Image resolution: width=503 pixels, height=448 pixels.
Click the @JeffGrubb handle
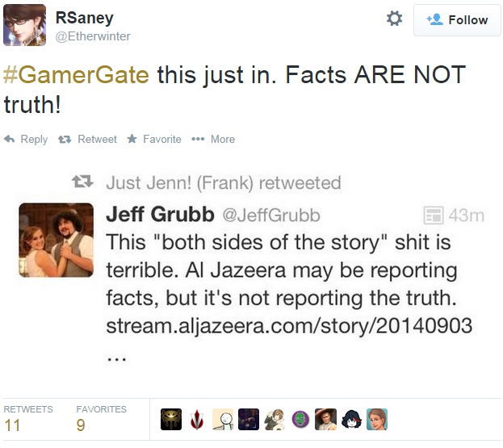pyautogui.click(x=270, y=215)
